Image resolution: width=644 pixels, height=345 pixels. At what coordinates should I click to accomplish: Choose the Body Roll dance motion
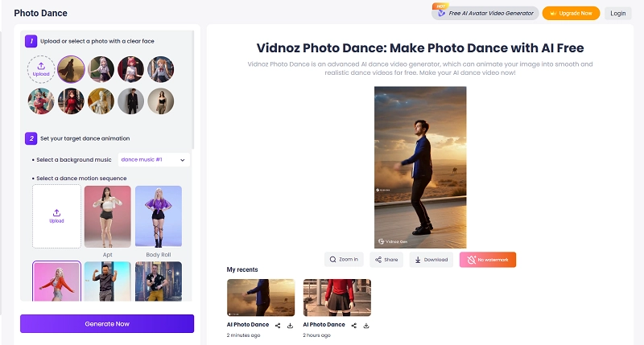point(159,216)
